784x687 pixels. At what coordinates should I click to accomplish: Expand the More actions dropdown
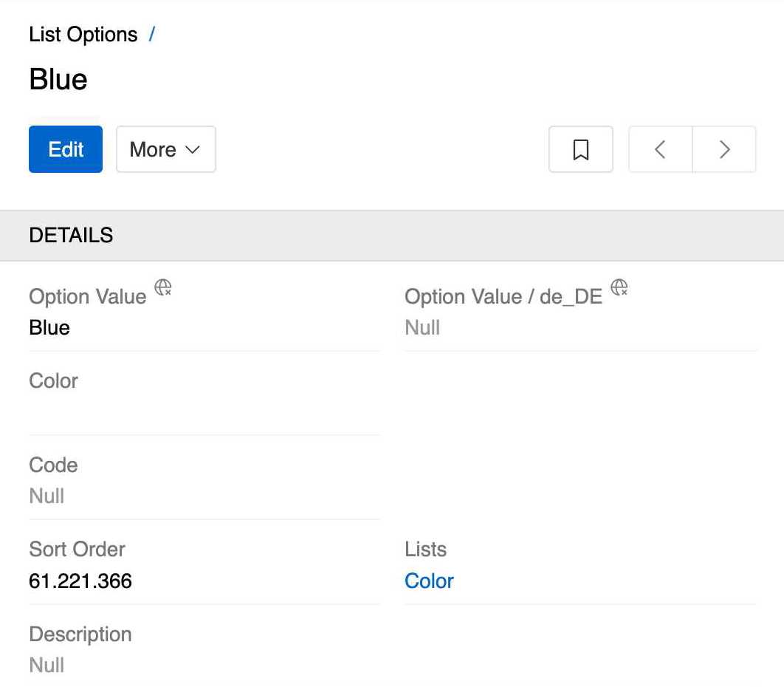[165, 149]
